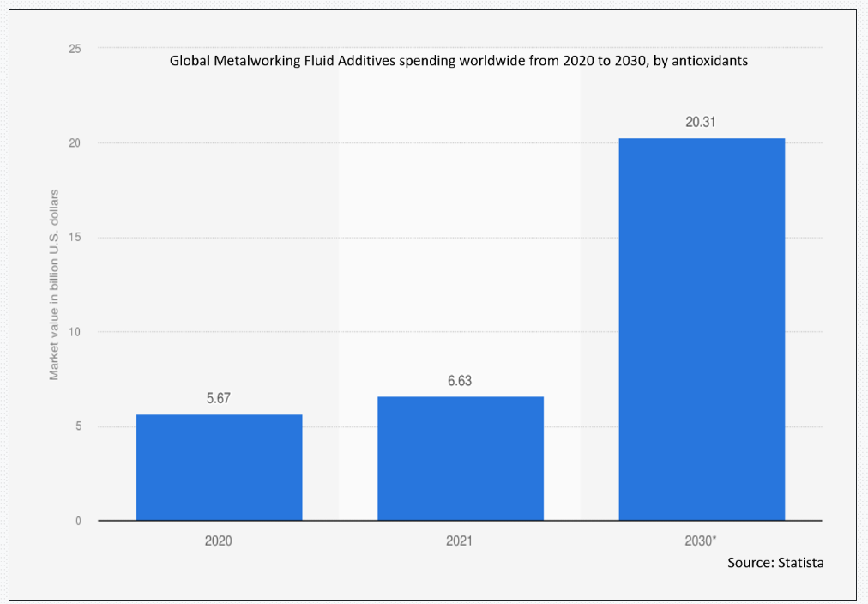This screenshot has height=604, width=868.
Task: Click the 20.31 value label
Action: [x=701, y=123]
